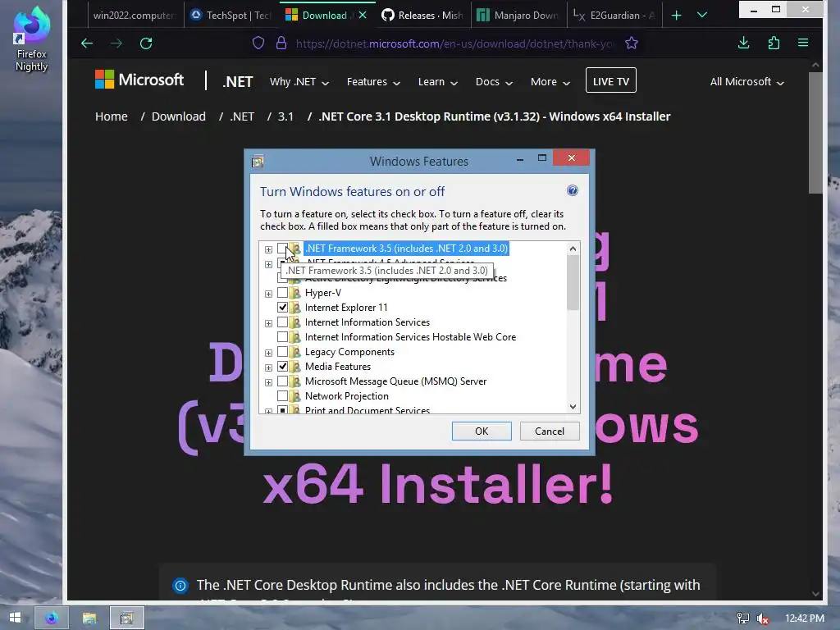The image size is (840, 630).
Task: Tick .NET Framework 3.5 checkbox
Action: pyautogui.click(x=282, y=249)
